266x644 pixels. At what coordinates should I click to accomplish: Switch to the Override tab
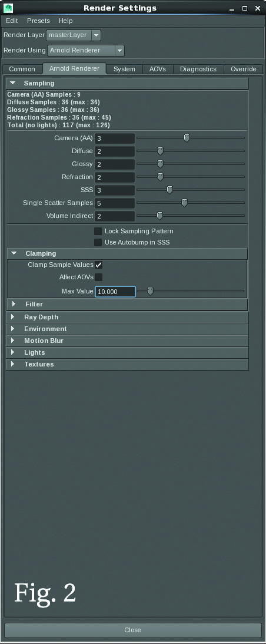[x=244, y=69]
